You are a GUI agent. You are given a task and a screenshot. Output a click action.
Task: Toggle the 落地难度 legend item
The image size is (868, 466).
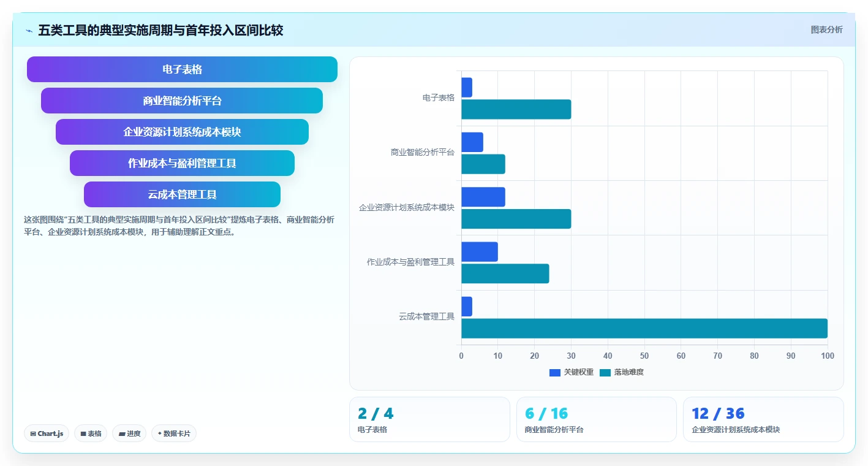coord(621,372)
